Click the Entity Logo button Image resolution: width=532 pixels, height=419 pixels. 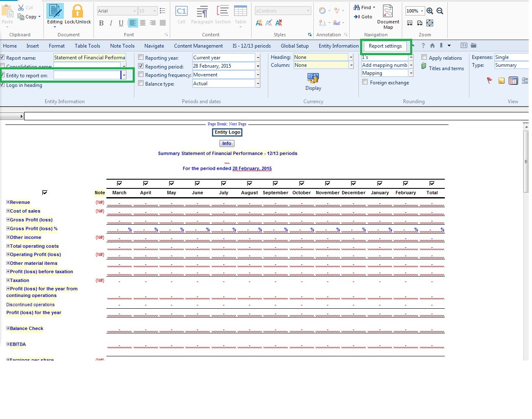coord(227,132)
